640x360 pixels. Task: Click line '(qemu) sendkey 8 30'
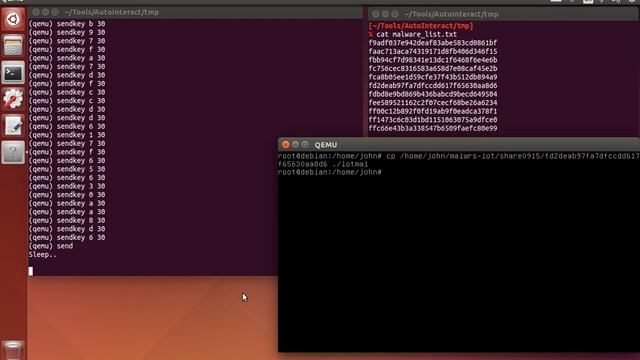(x=67, y=220)
